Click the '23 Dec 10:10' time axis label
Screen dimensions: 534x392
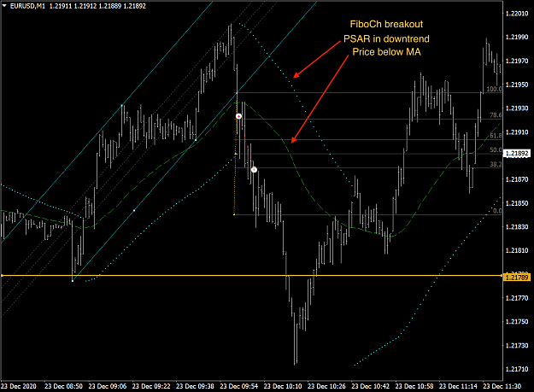283,386
